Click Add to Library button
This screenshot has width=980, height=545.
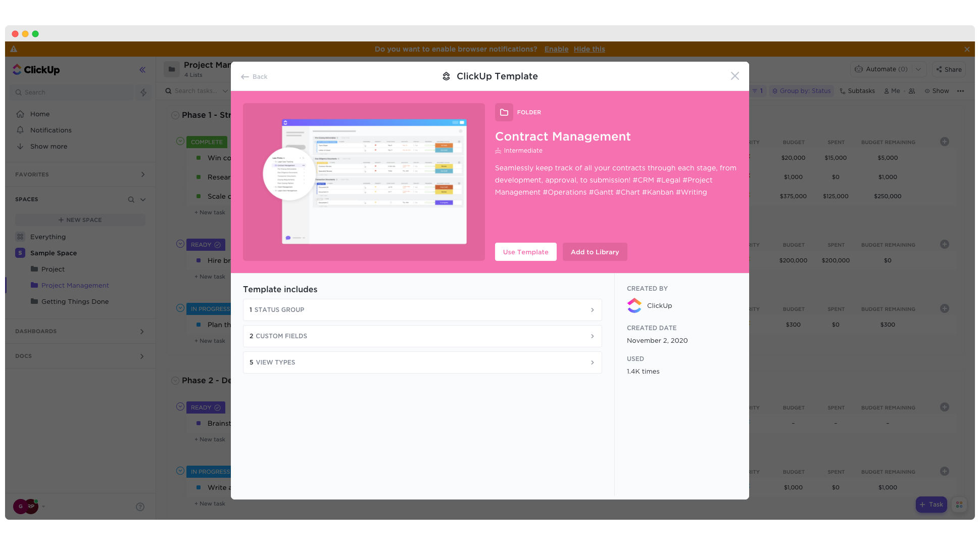(x=595, y=252)
